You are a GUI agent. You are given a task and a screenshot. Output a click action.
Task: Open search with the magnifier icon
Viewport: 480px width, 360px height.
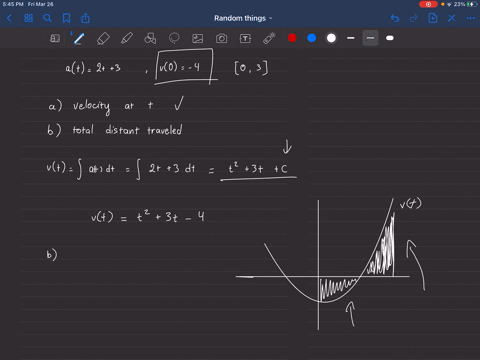pos(47,18)
